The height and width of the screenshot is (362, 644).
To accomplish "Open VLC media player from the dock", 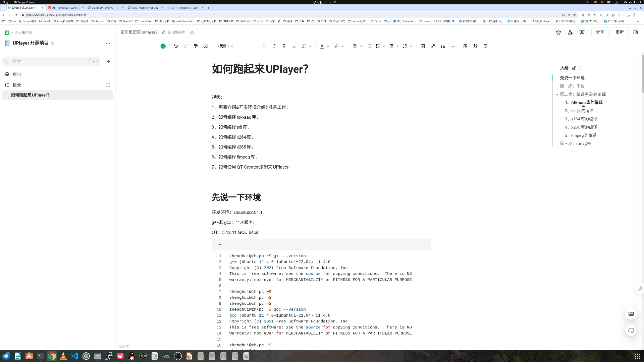I will [x=63, y=356].
